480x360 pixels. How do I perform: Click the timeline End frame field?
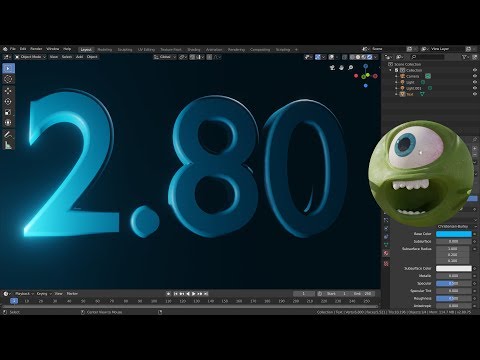tap(362, 294)
